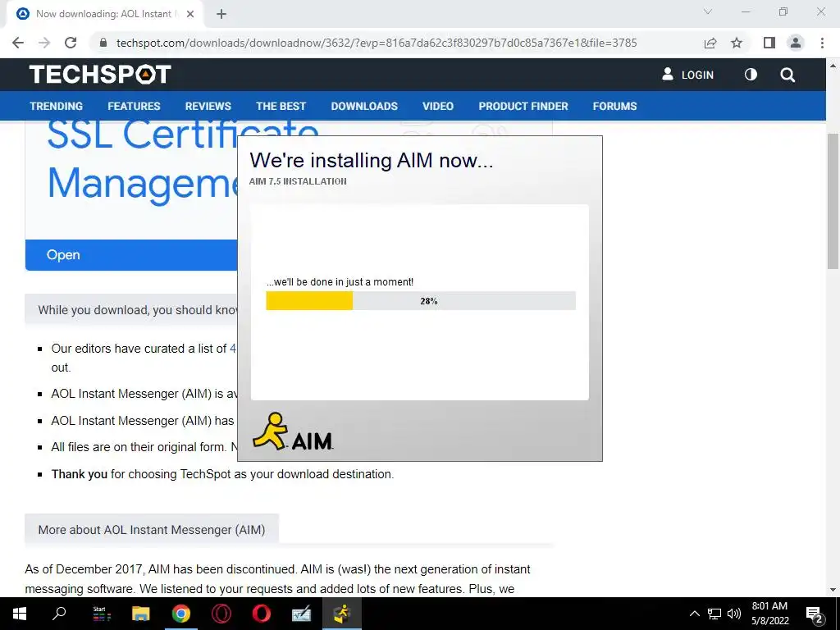The width and height of the screenshot is (840, 630).
Task: Click the padlock site info icon
Action: tap(103, 43)
